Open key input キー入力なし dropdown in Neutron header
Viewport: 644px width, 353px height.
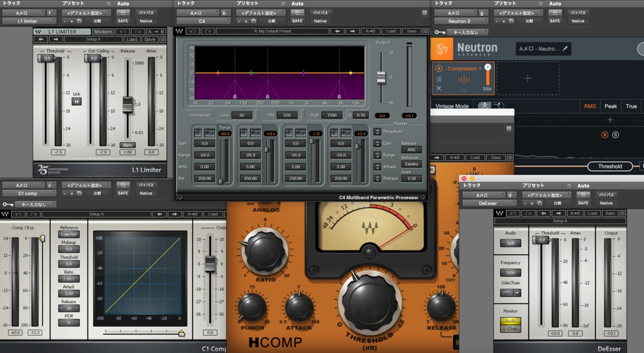click(x=467, y=32)
